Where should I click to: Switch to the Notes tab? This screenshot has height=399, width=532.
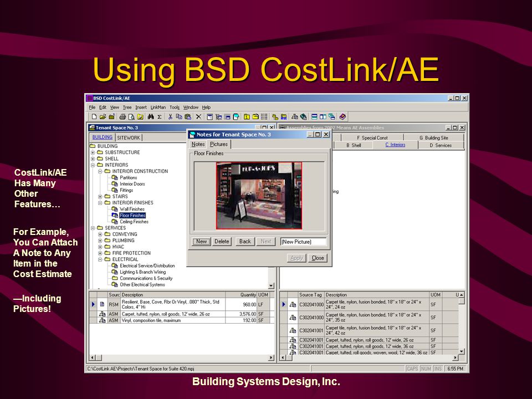point(198,144)
